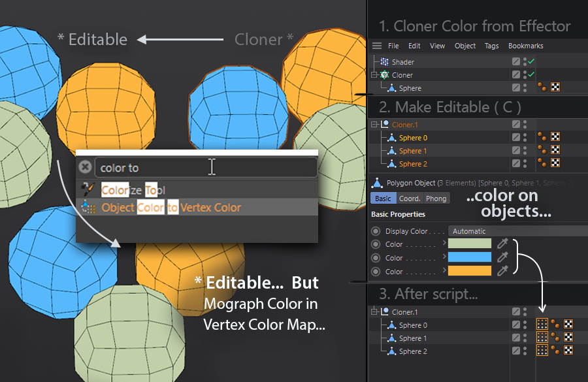This screenshot has width=588, height=382.
Task: Pick a color with the blue swatch's eyedropper
Action: [502, 257]
